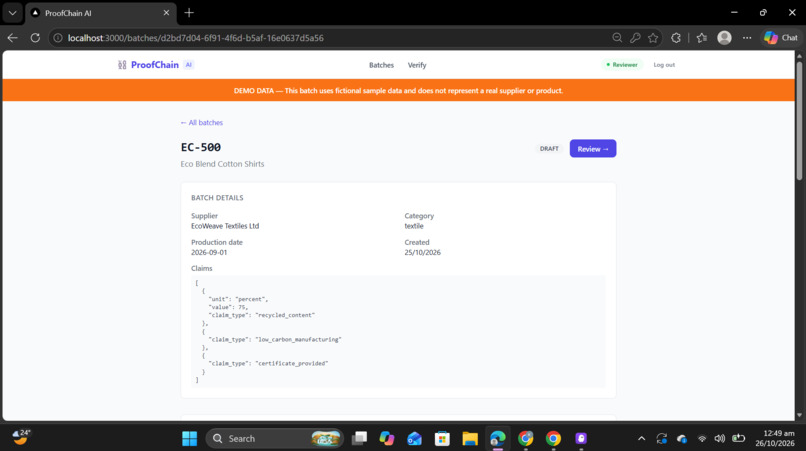Close the ProofChain AI tab
The height and width of the screenshot is (451, 806).
[166, 13]
